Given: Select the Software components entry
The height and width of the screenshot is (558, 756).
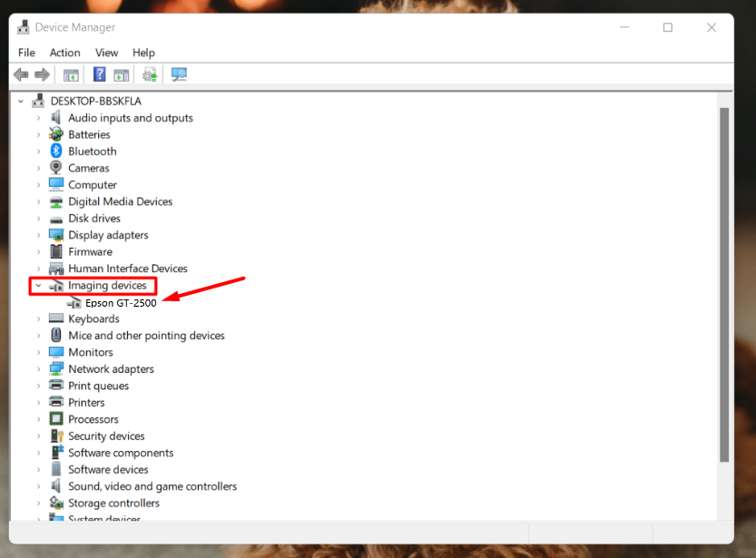Looking at the screenshot, I should (x=121, y=453).
